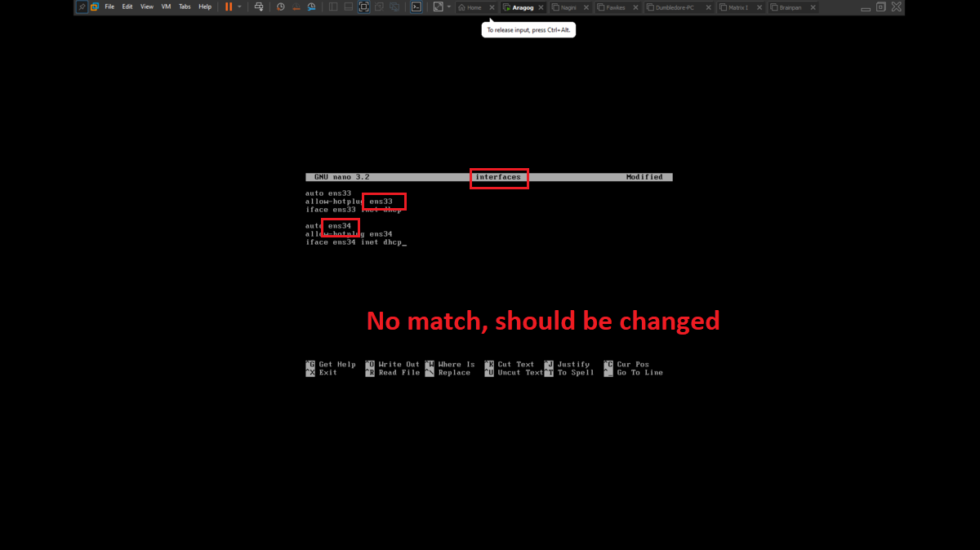Close the Fawkes tab
The image size is (980, 550).
pyautogui.click(x=635, y=7)
